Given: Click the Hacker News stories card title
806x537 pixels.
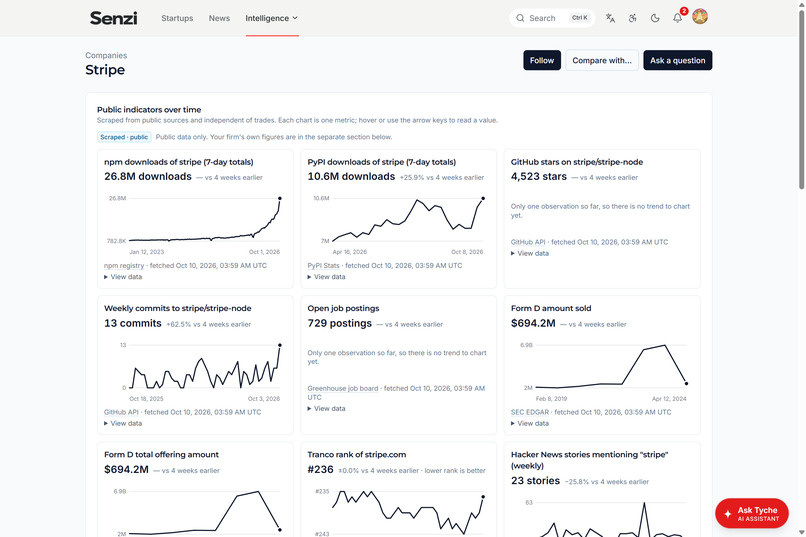Looking at the screenshot, I should point(589,460).
